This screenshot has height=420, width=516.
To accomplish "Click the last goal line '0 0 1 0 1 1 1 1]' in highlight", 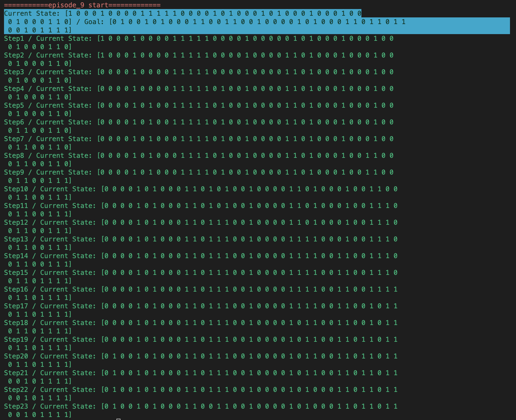I will (x=40, y=30).
